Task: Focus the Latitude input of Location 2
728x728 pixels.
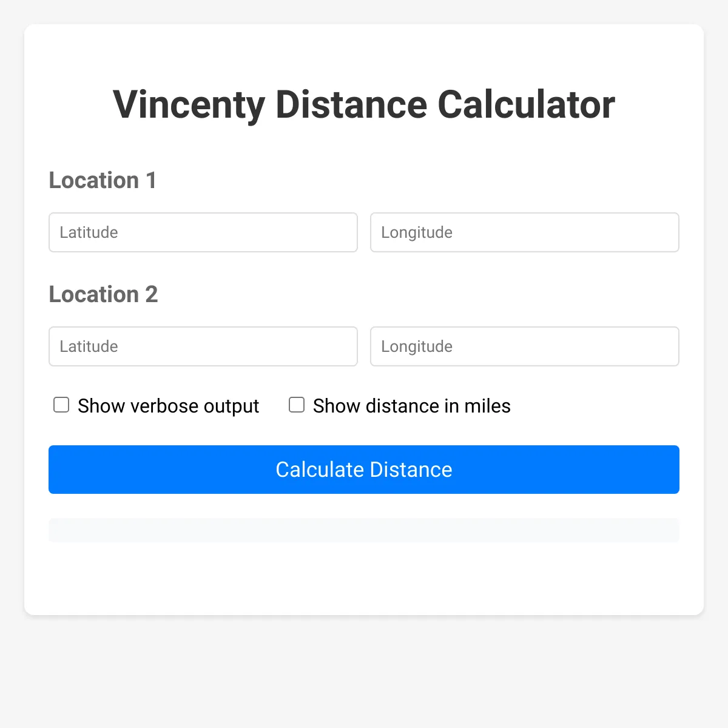Action: (x=203, y=346)
